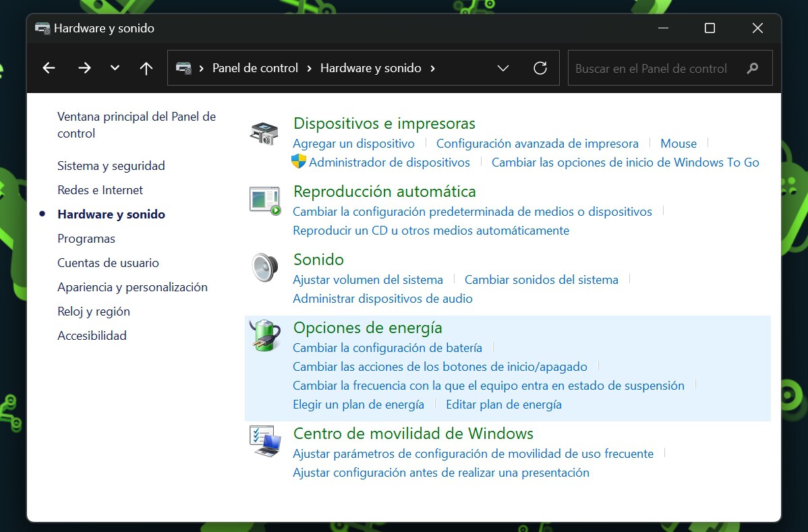
Task: Click the up arrow to parent folder
Action: tap(146, 68)
